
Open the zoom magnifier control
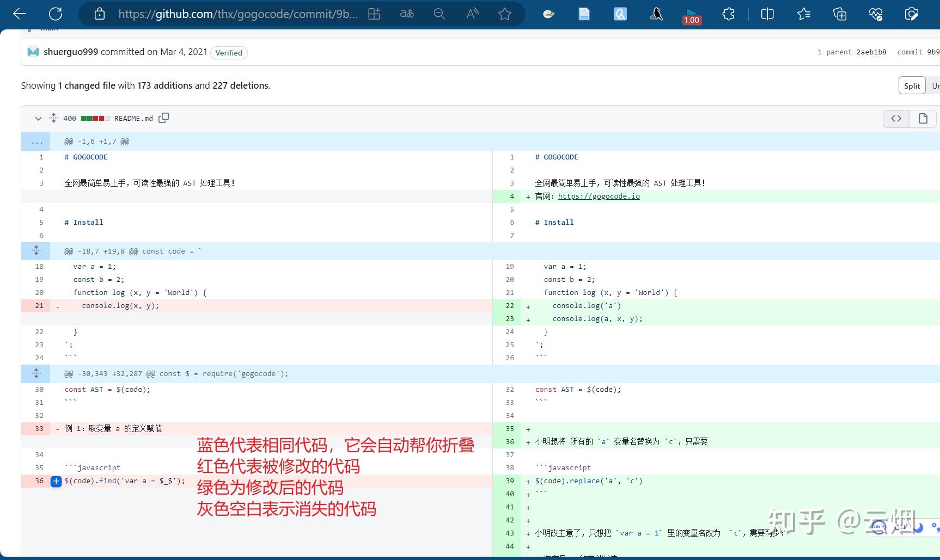coord(440,14)
